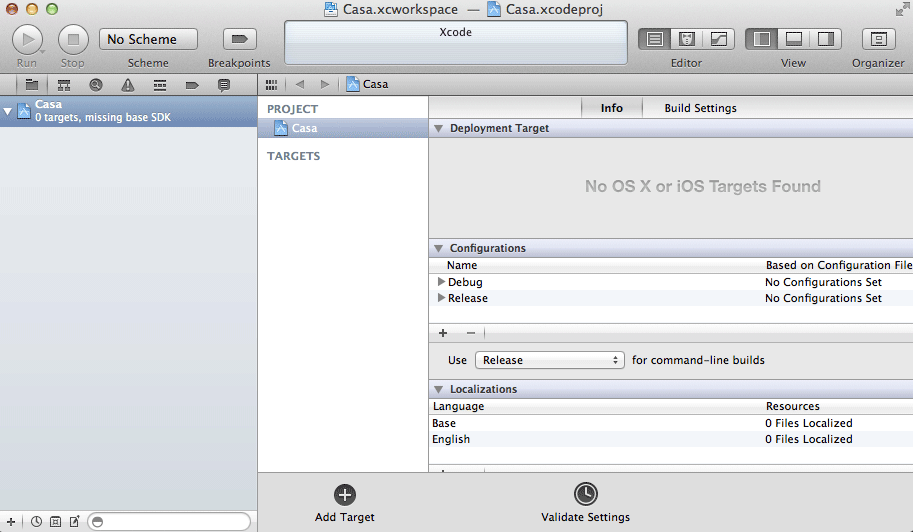Click the Stop button
This screenshot has height=532, width=913.
[x=73, y=39]
